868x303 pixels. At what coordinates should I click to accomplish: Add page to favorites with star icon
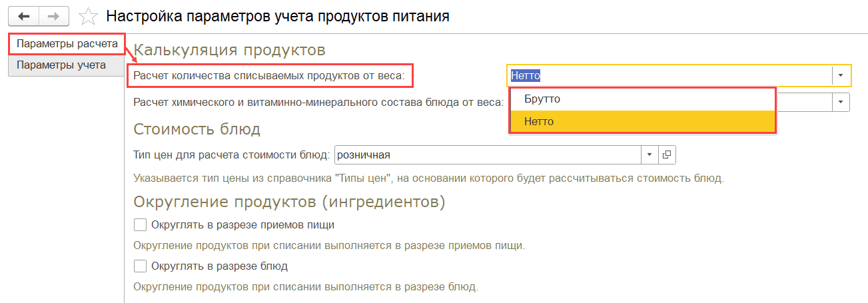[88, 16]
